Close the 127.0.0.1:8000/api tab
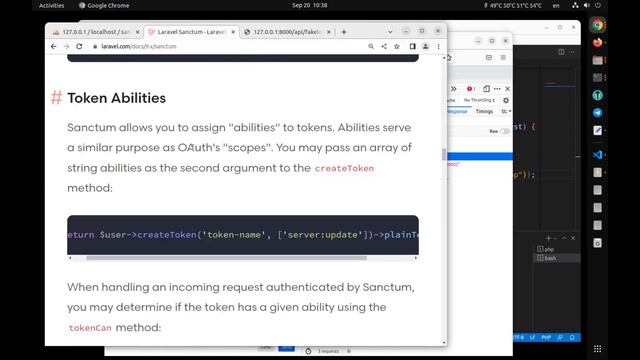Viewport: 640px width, 360px height. pos(329,32)
